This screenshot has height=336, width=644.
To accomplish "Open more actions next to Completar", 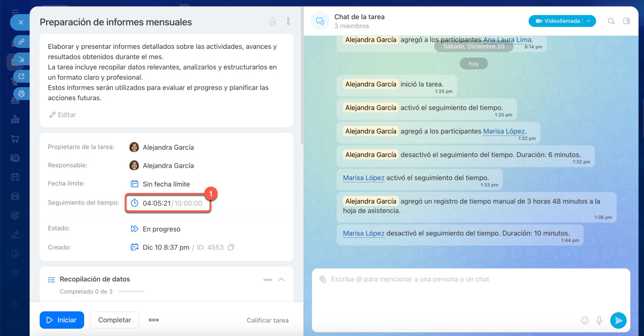I will point(153,320).
